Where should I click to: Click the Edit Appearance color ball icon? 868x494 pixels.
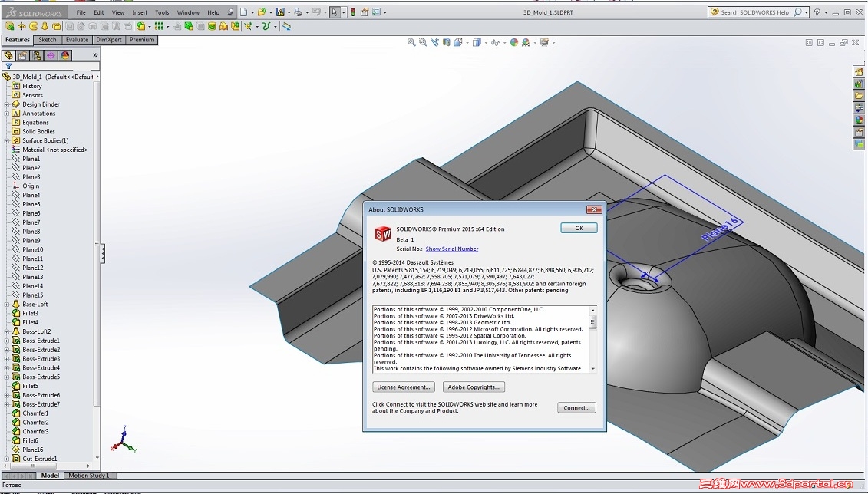514,43
